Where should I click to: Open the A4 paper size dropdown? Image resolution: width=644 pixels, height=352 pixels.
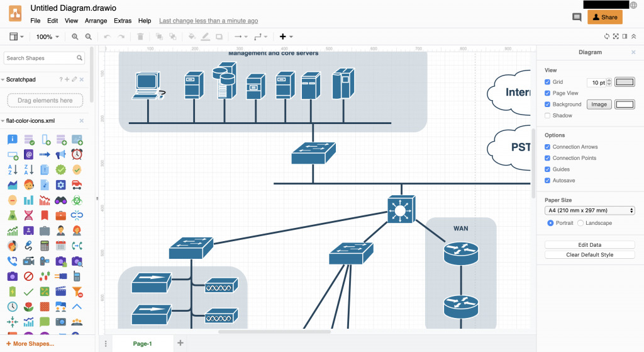589,210
